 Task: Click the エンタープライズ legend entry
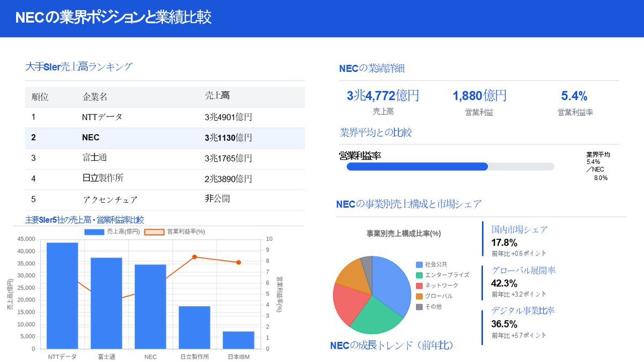click(443, 275)
